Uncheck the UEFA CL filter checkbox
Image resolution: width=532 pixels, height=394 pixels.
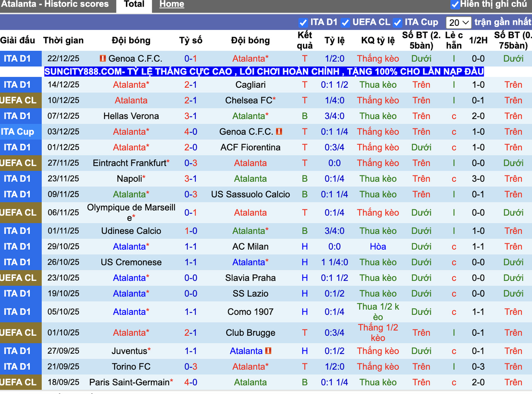pos(345,22)
